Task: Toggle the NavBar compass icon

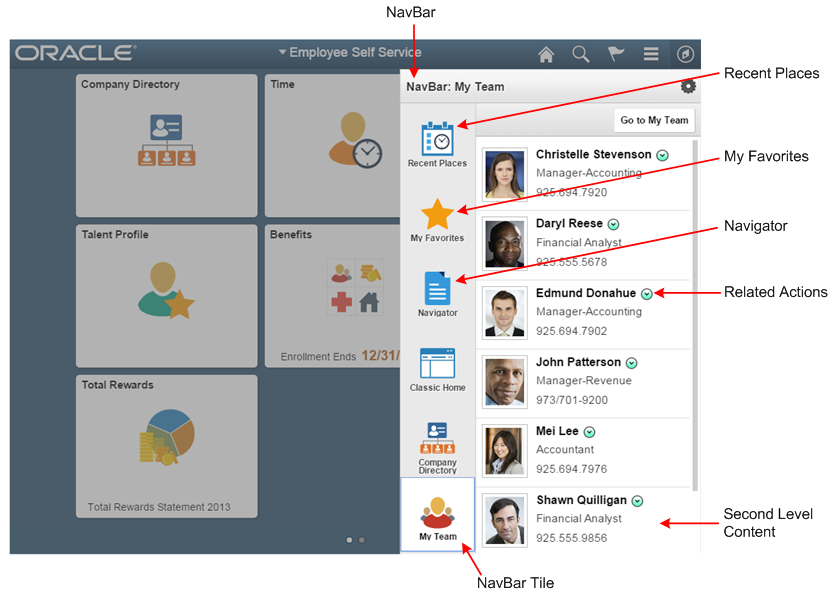Action: pos(685,54)
